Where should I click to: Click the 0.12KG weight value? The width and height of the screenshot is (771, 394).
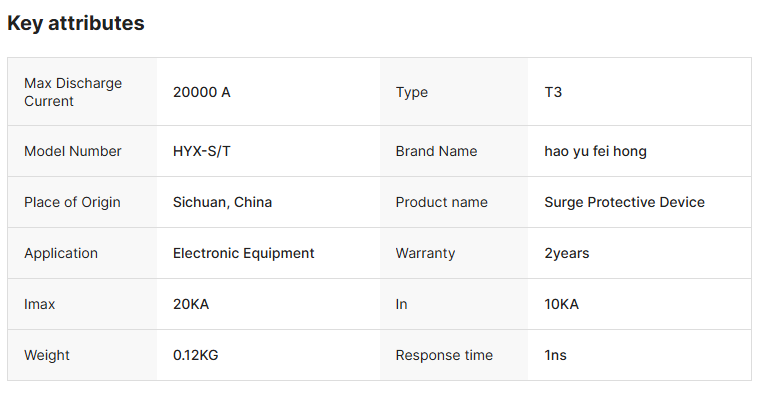point(195,355)
